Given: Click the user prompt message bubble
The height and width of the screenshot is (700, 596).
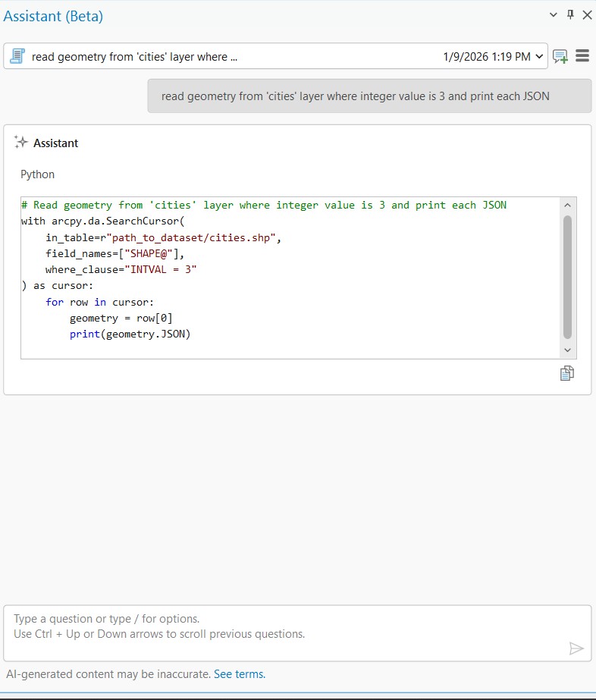Looking at the screenshot, I should click(x=369, y=96).
